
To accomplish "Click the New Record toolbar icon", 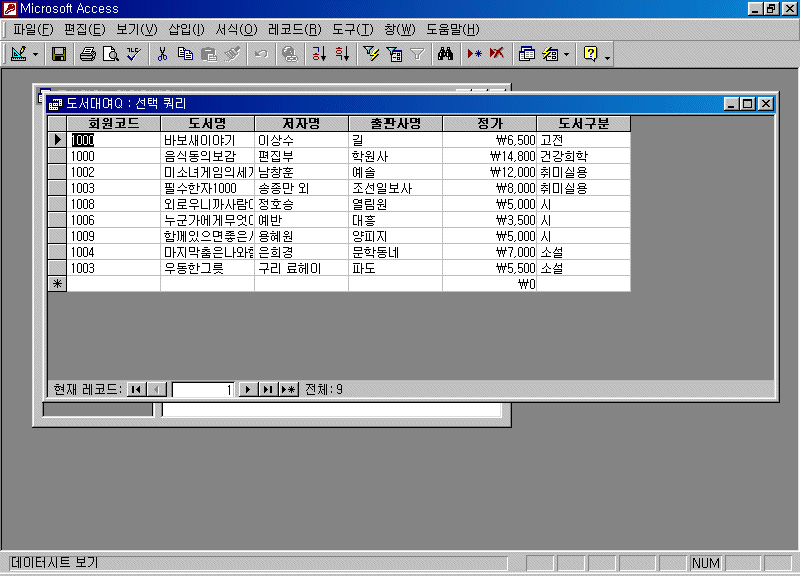I will [474, 54].
